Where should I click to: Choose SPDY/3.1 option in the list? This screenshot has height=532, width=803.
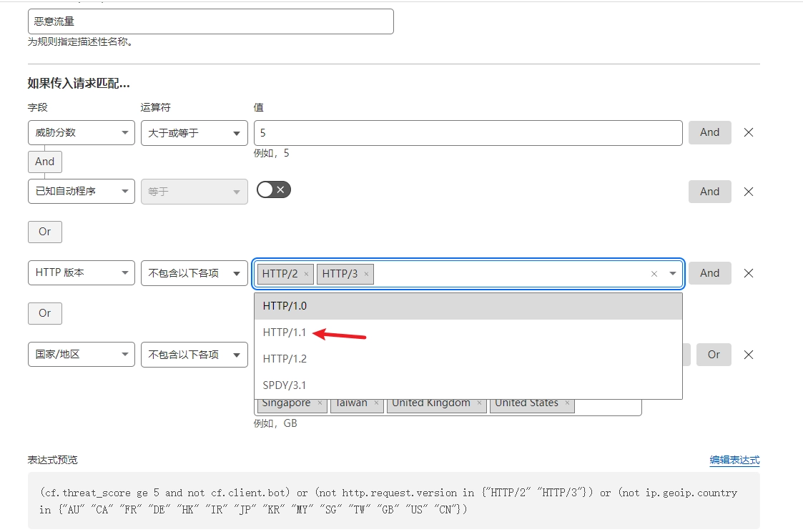click(285, 385)
